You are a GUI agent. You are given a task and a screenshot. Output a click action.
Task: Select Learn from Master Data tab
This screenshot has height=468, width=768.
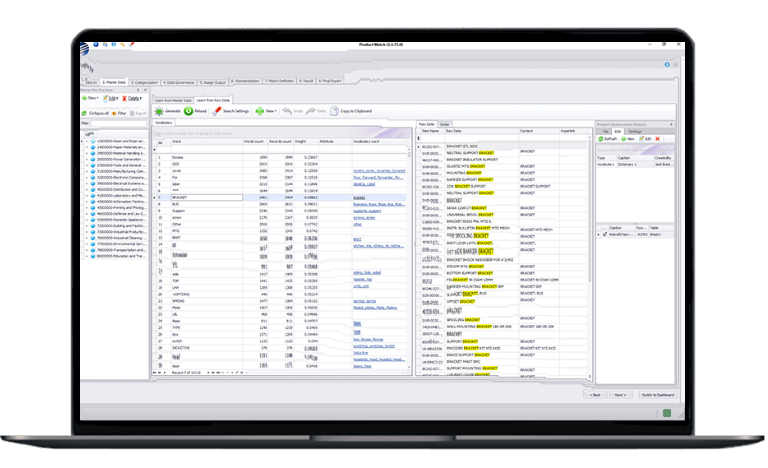173,100
